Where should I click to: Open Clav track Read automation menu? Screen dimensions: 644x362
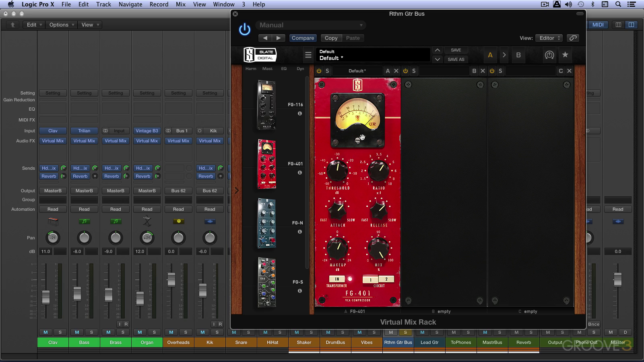[53, 209]
